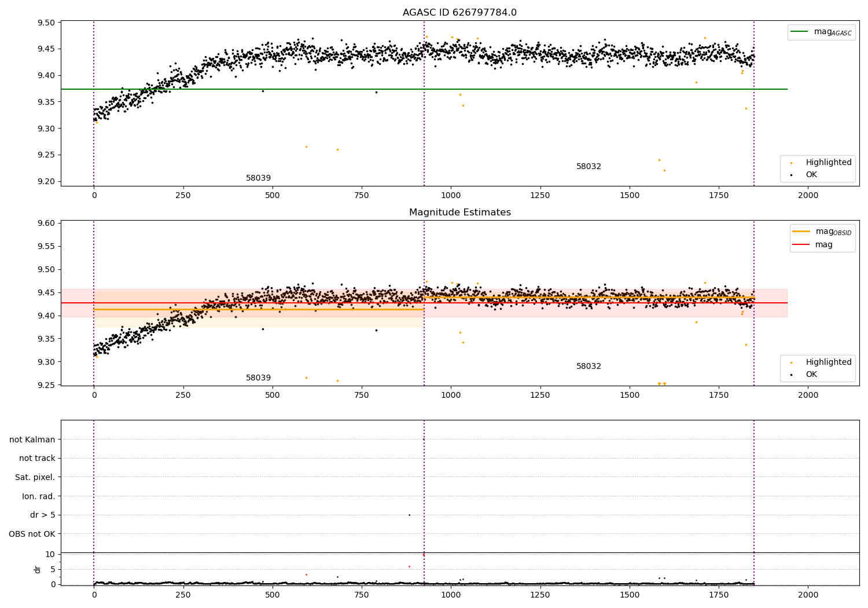Click the 9.50 tick label in top plot
The image size is (868, 608).
pos(46,23)
